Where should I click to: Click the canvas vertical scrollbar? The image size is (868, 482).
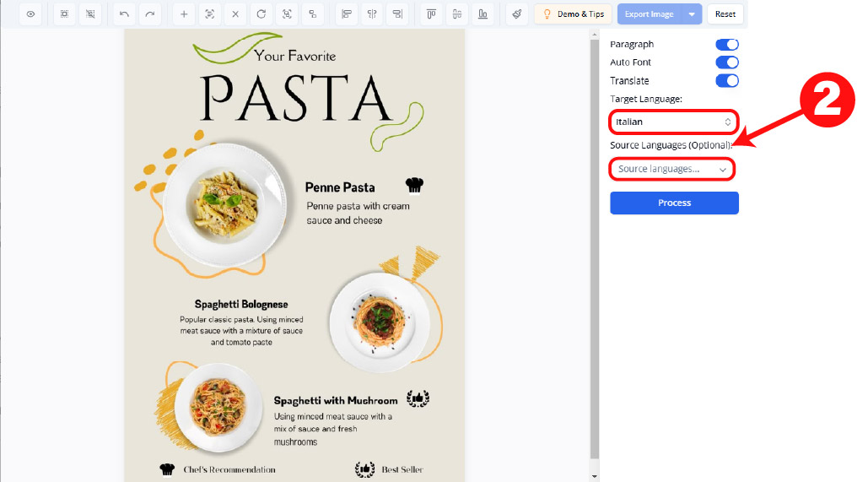tap(594, 253)
